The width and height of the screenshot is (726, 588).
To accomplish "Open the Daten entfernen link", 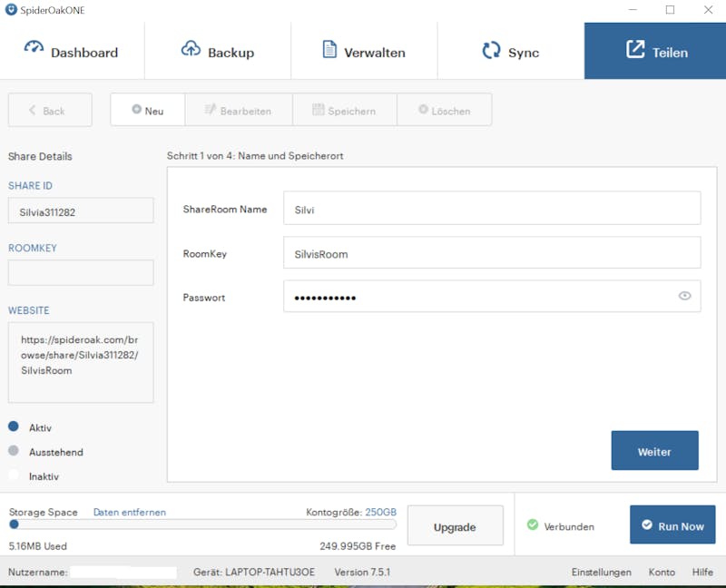I will pyautogui.click(x=130, y=512).
